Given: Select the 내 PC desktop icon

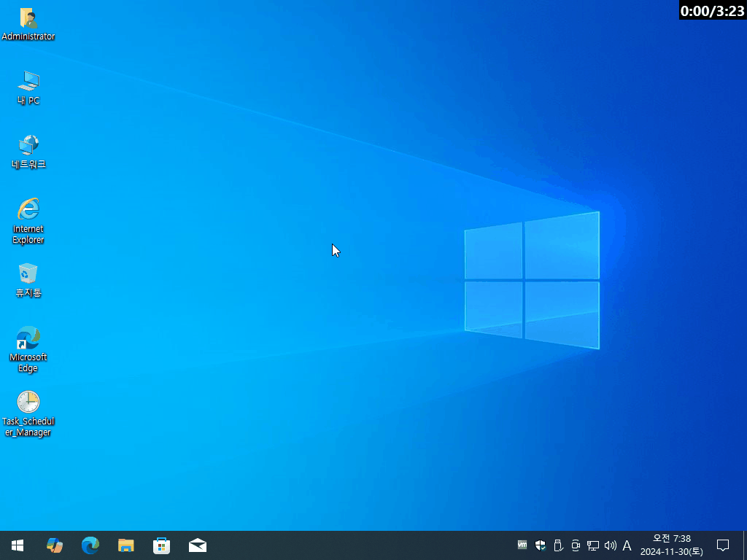Looking at the screenshot, I should [x=28, y=87].
